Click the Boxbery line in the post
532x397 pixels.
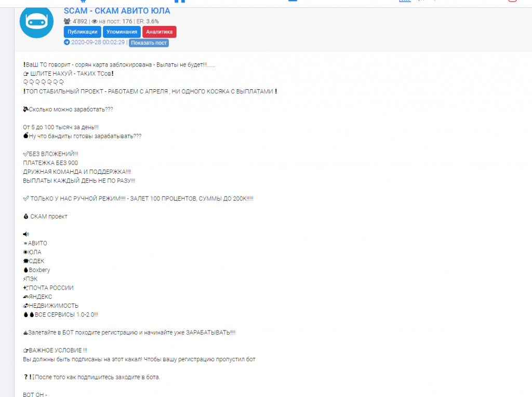(37, 270)
